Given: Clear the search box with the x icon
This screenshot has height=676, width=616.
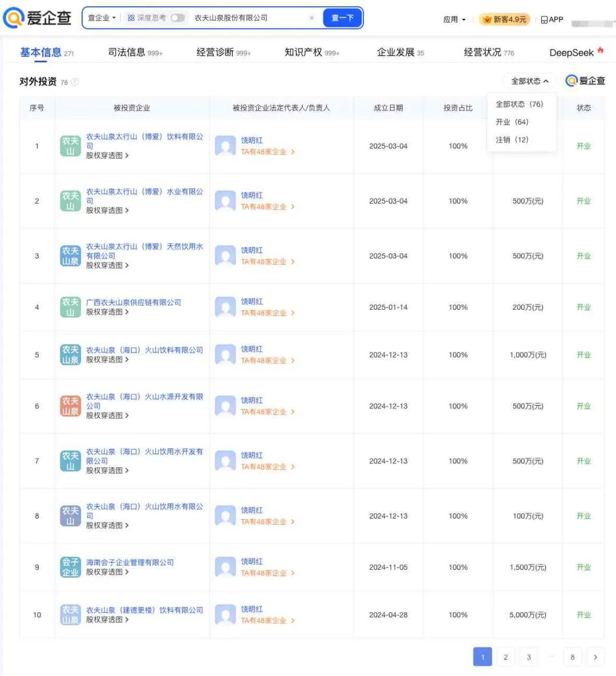Looking at the screenshot, I should 311,18.
